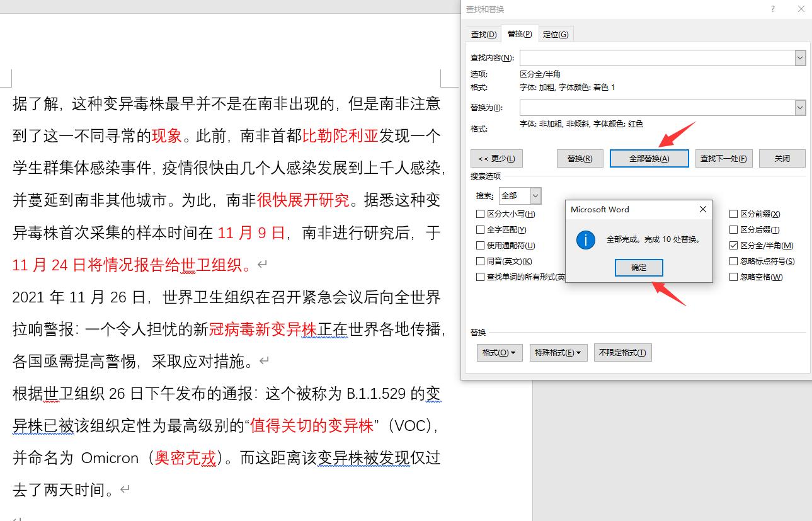812x521 pixels.
Task: Collapse options with the 更少 button
Action: (496, 158)
